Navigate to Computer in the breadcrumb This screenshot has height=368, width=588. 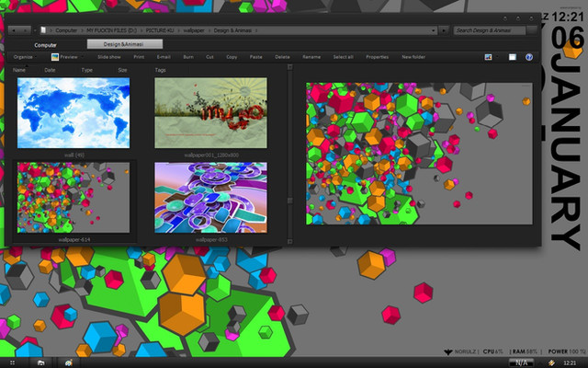(66, 30)
